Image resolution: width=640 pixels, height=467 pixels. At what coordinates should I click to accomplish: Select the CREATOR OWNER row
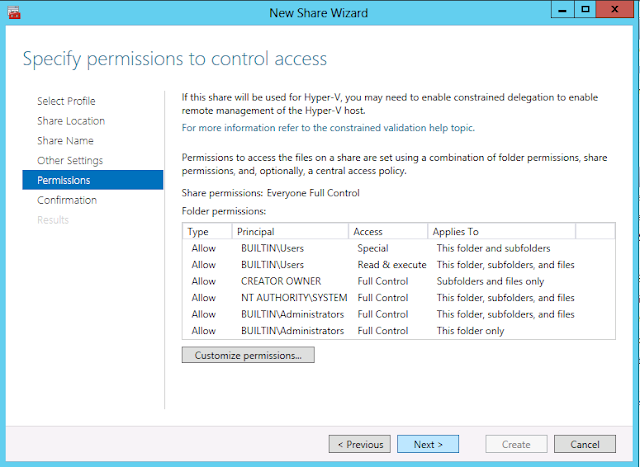399,281
